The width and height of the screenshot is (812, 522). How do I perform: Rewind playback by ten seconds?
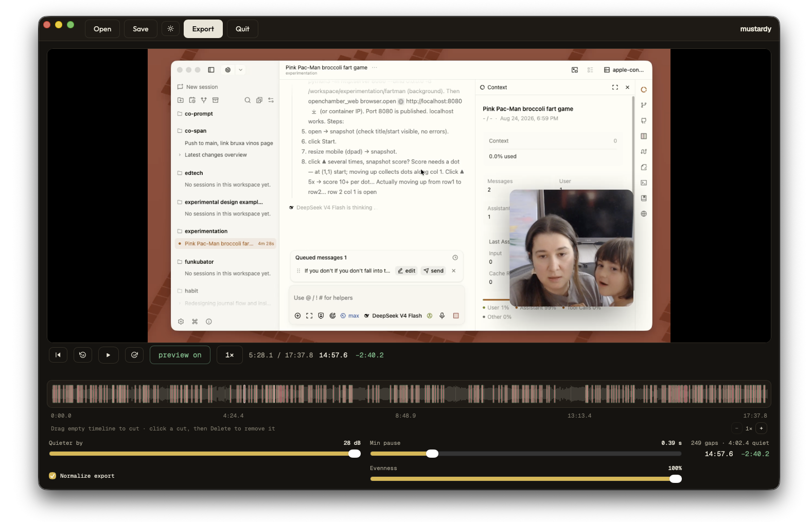pyautogui.click(x=83, y=355)
